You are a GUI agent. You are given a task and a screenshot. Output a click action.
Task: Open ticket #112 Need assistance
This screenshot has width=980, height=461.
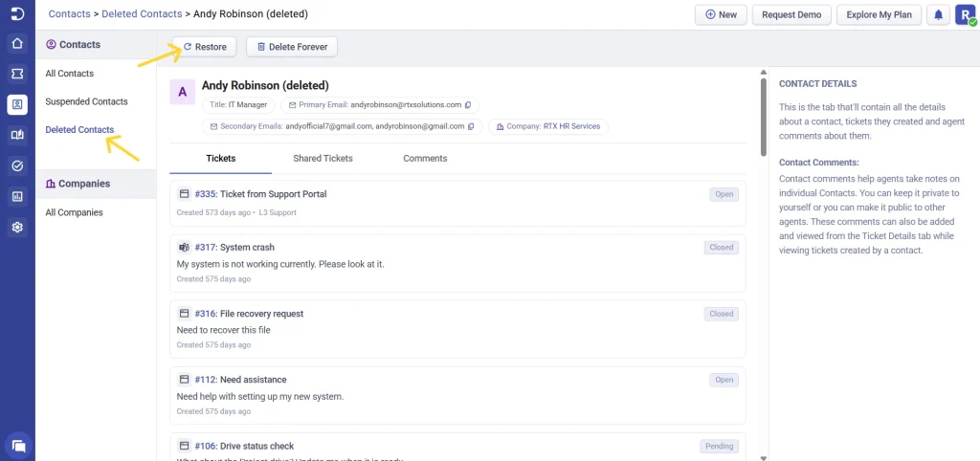tap(240, 380)
